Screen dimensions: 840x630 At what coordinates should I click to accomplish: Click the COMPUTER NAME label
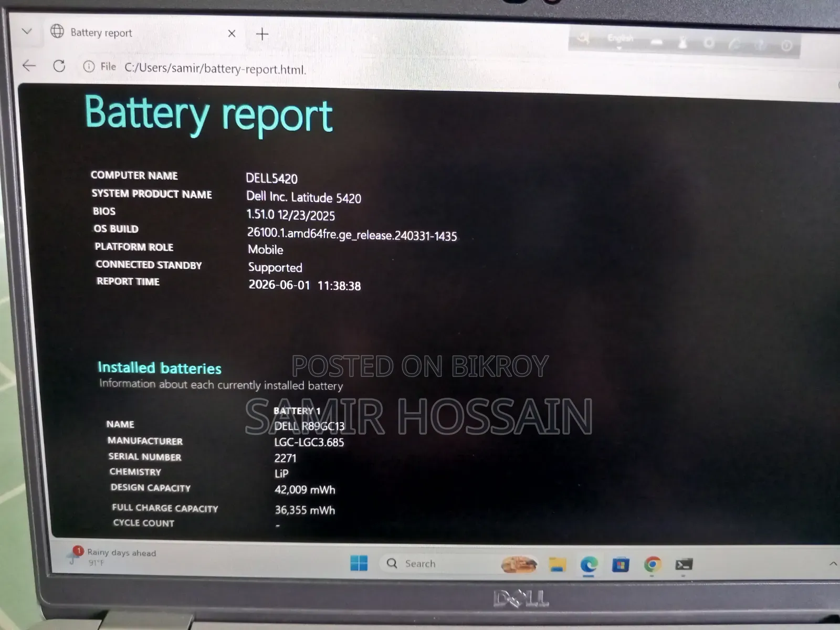tap(134, 175)
